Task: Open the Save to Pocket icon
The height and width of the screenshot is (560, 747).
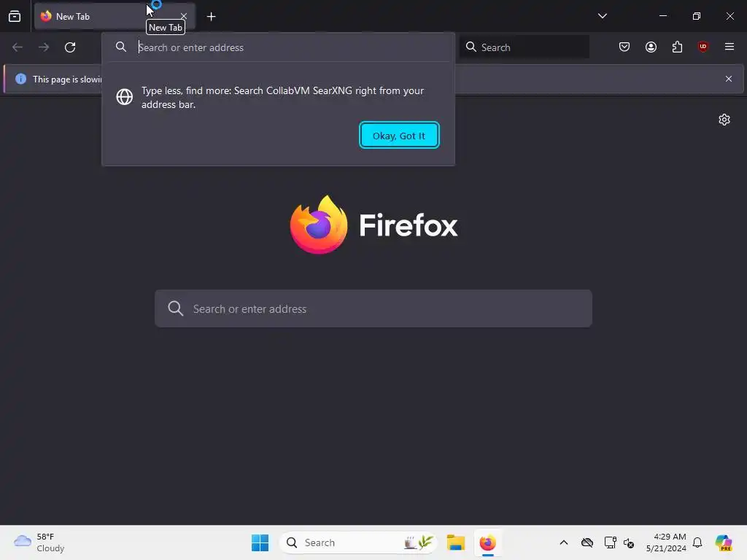Action: [x=624, y=47]
